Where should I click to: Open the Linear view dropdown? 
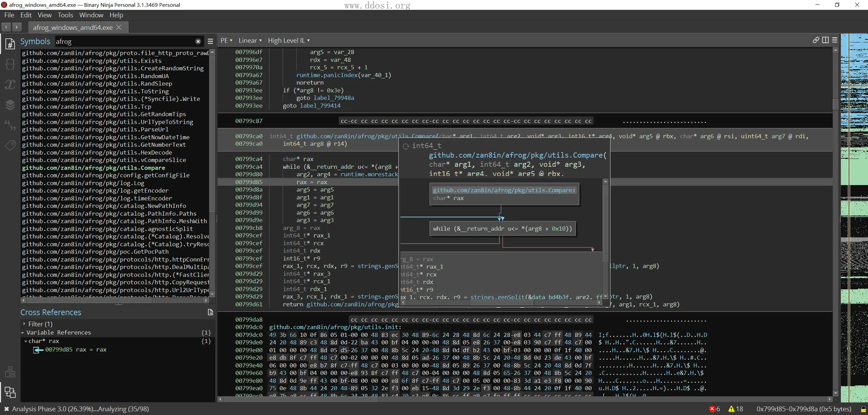pos(250,40)
